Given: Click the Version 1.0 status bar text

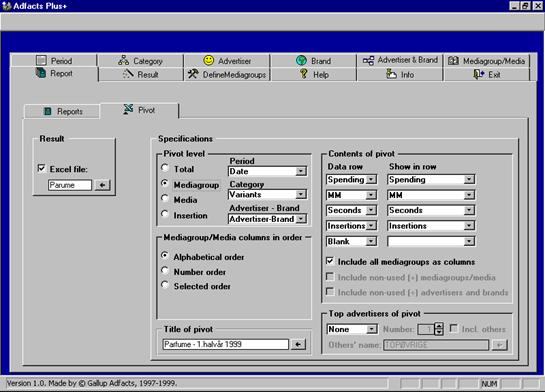Looking at the screenshot, I should click(92, 383).
